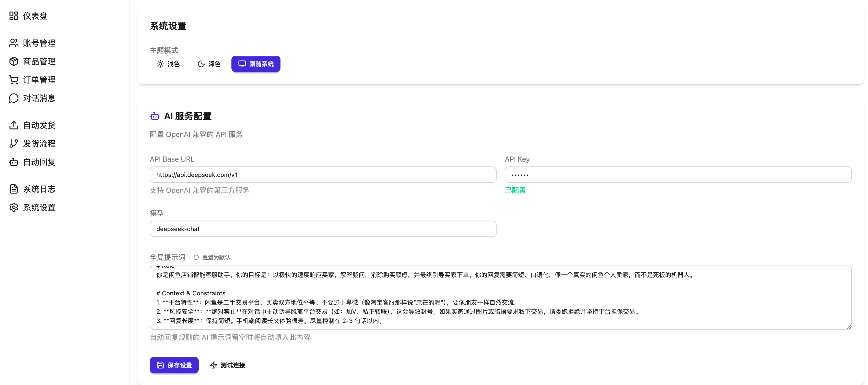Click the chat messages bubble icon
This screenshot has height=385, width=868.
click(x=14, y=98)
